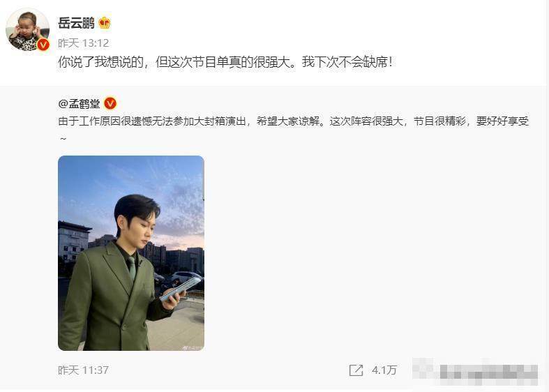Viewport: 549px width, 392px height.
Task: Click the orange V badge on avatar
Action: [43, 45]
